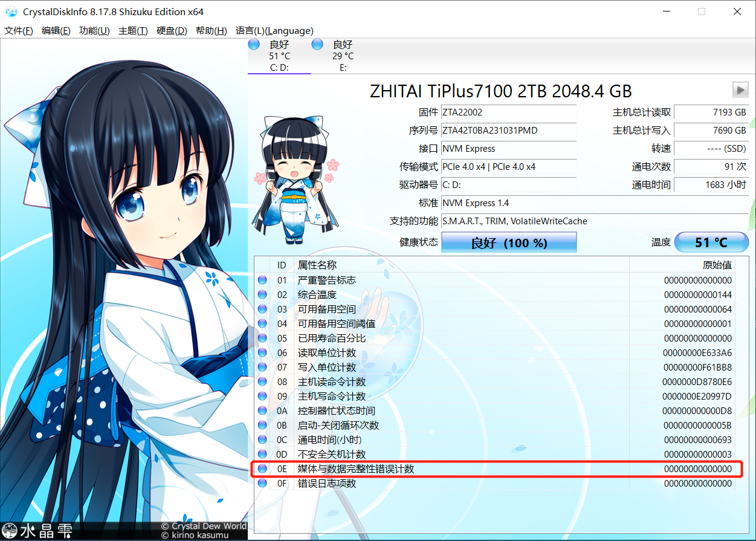The image size is (756, 541).
Task: Click raw value 0000000E20997D
Action: click(x=698, y=396)
